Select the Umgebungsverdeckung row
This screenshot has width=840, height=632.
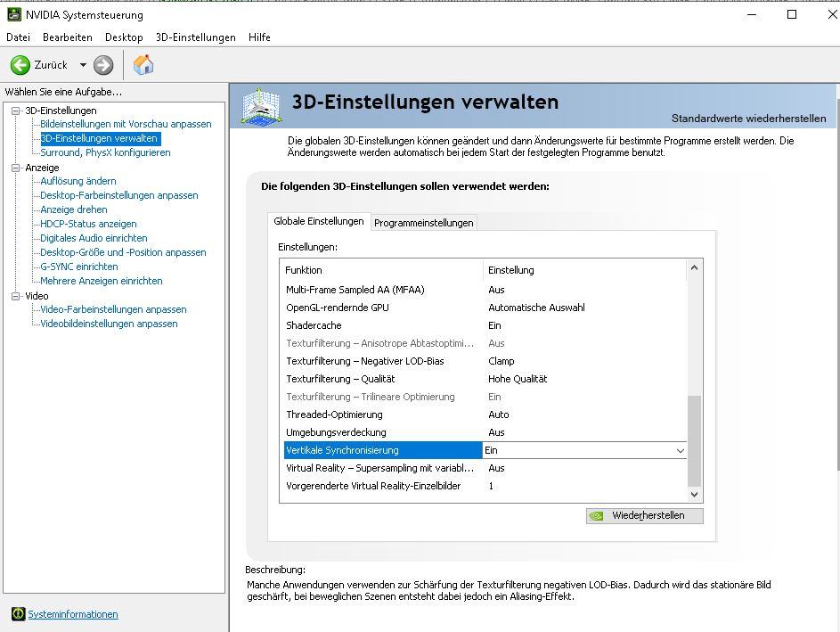(485, 432)
